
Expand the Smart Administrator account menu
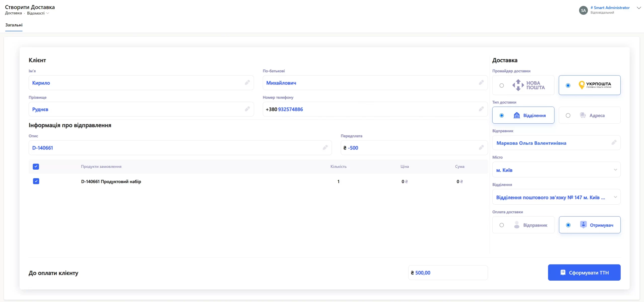638,8
